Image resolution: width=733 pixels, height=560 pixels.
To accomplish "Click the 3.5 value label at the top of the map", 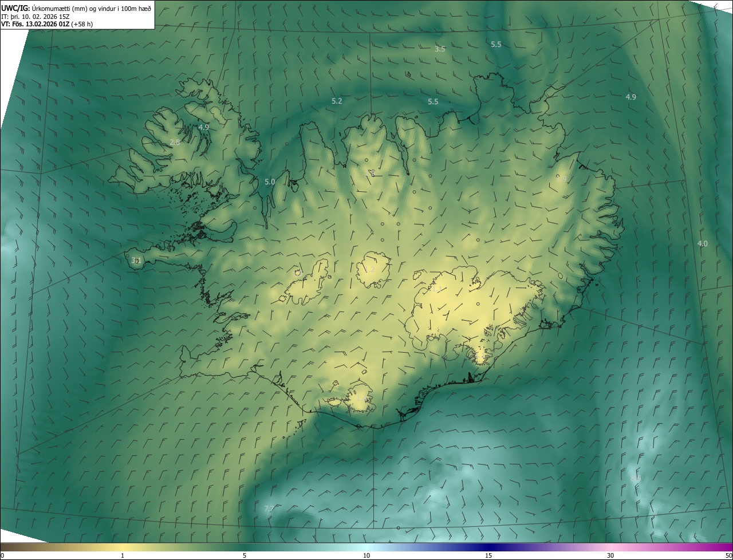I will pyautogui.click(x=439, y=49).
